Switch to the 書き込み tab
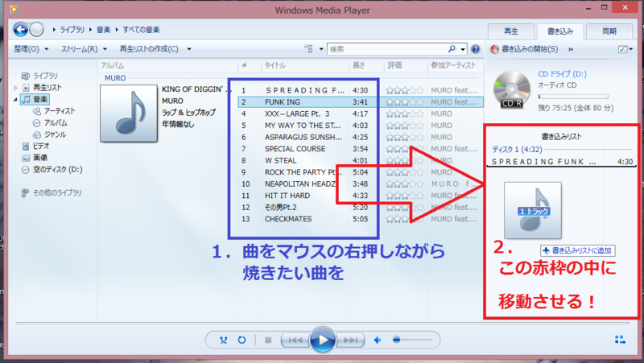This screenshot has width=644, height=363. pyautogui.click(x=560, y=31)
